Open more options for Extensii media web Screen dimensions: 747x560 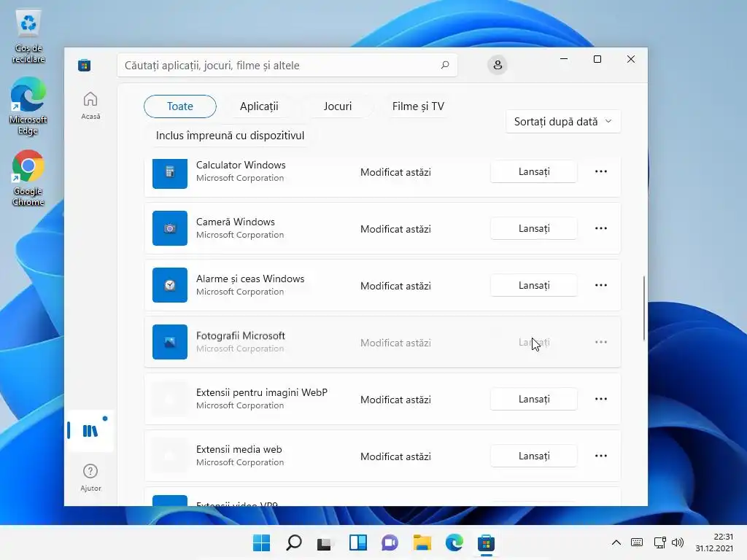601,456
